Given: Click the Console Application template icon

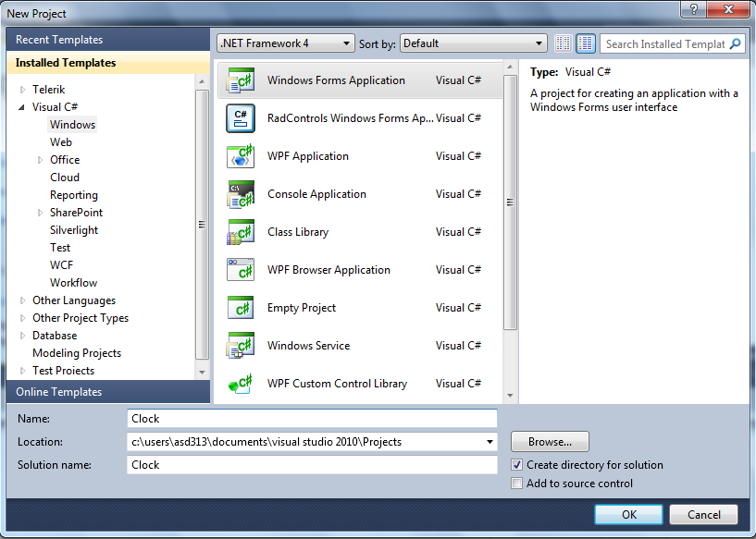Looking at the screenshot, I should pyautogui.click(x=240, y=194).
